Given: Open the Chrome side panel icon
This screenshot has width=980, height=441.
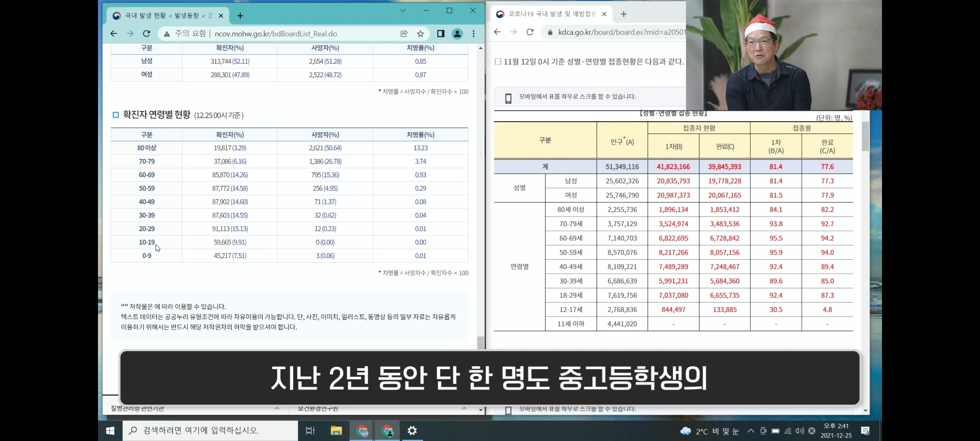Looking at the screenshot, I should tap(441, 33).
